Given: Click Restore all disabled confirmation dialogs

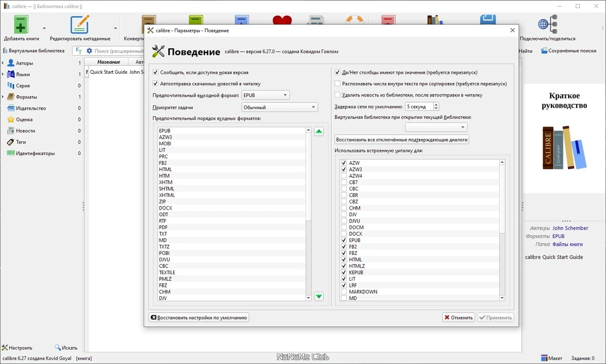Looking at the screenshot, I should click(x=402, y=139).
